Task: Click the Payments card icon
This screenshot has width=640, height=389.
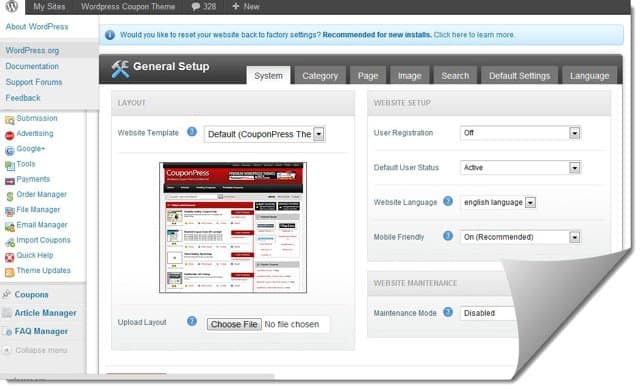Action: tap(9, 181)
